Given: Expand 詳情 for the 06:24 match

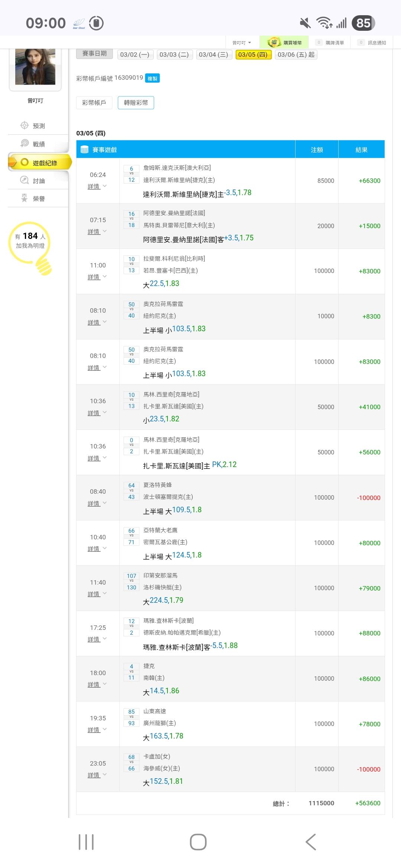Looking at the screenshot, I should [x=97, y=186].
